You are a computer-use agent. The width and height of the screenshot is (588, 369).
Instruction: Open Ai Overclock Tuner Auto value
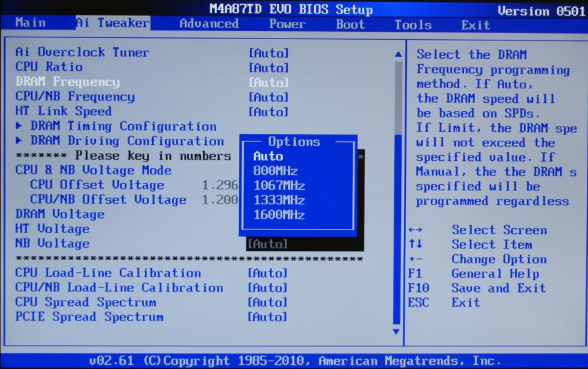click(268, 53)
